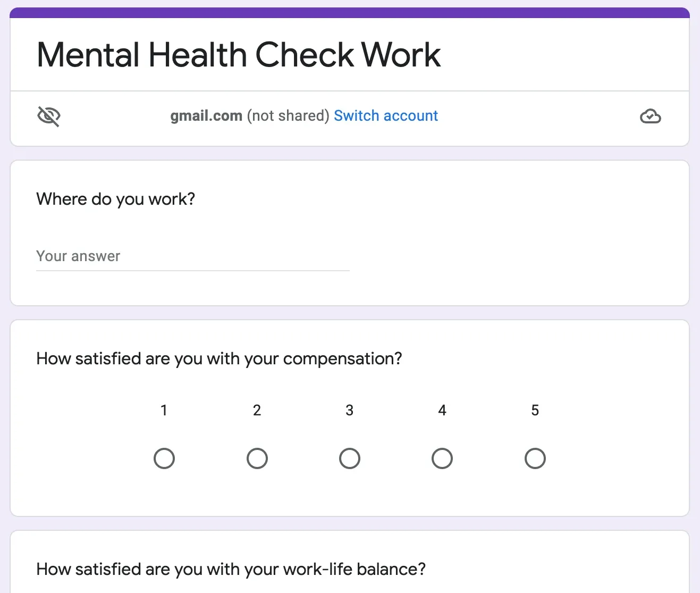
Task: Set compensation rating 5 radio button
Action: click(535, 458)
